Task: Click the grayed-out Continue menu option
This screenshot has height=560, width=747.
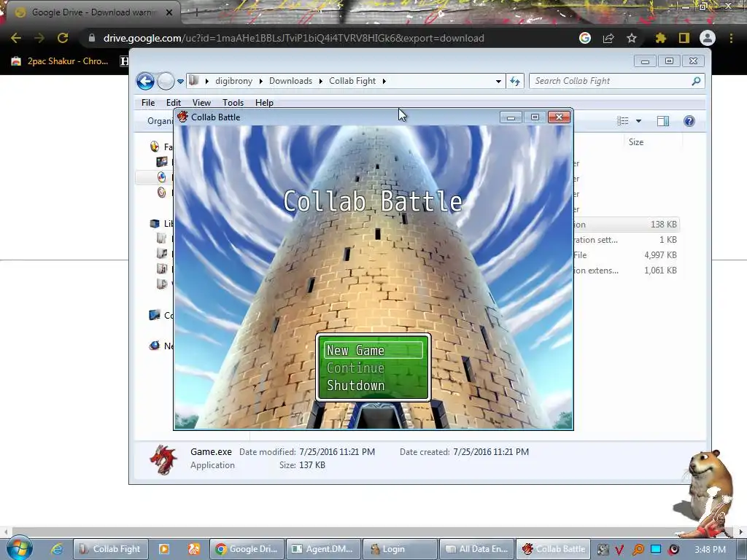Action: (355, 368)
